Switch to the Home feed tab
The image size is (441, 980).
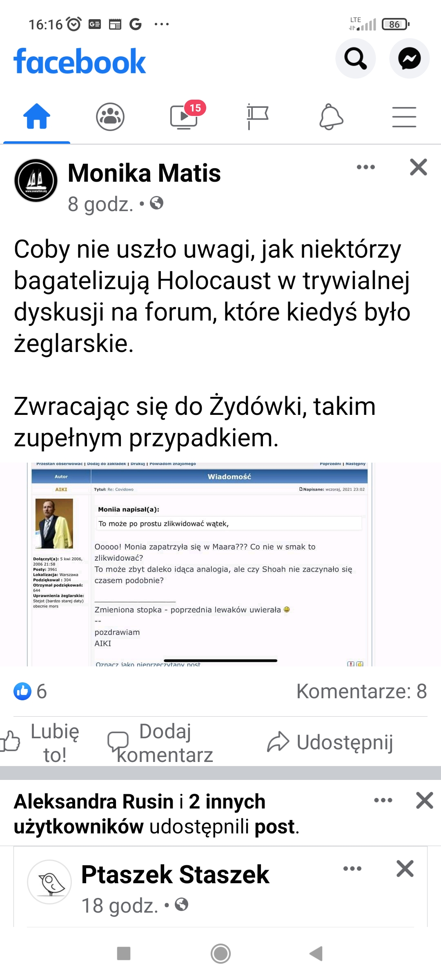point(37,117)
